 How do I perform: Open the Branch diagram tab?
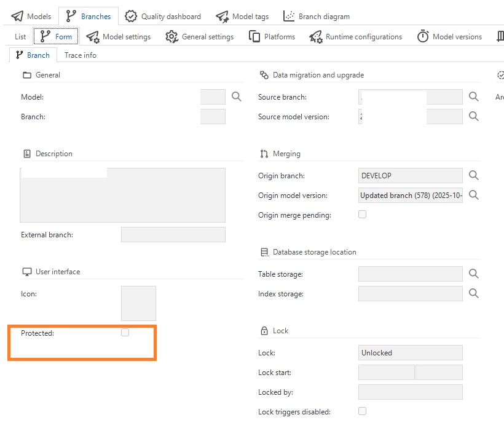tap(317, 17)
